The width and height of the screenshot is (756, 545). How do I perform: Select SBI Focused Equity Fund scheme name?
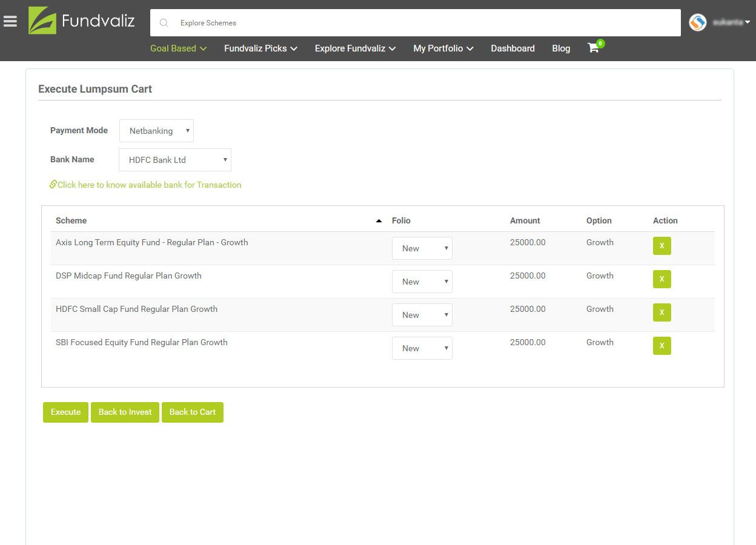tap(142, 342)
